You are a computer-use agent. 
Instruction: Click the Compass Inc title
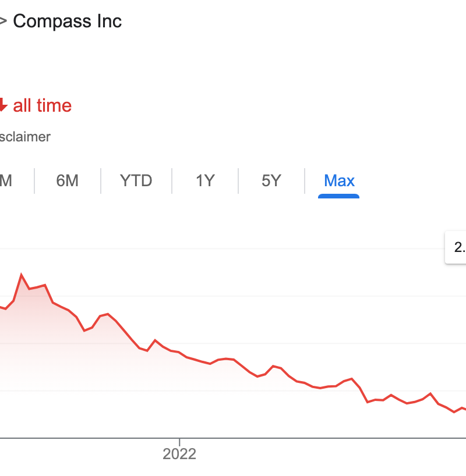point(67,22)
